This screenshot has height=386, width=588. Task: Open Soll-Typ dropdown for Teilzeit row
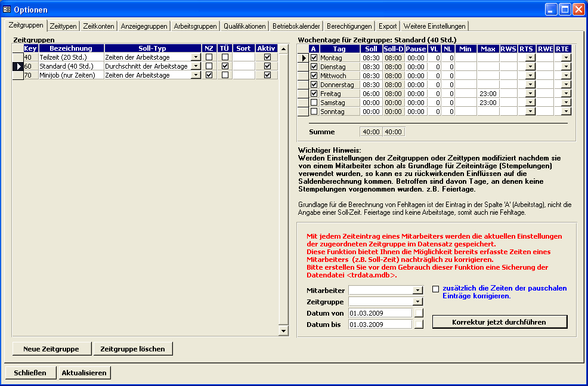pyautogui.click(x=196, y=57)
